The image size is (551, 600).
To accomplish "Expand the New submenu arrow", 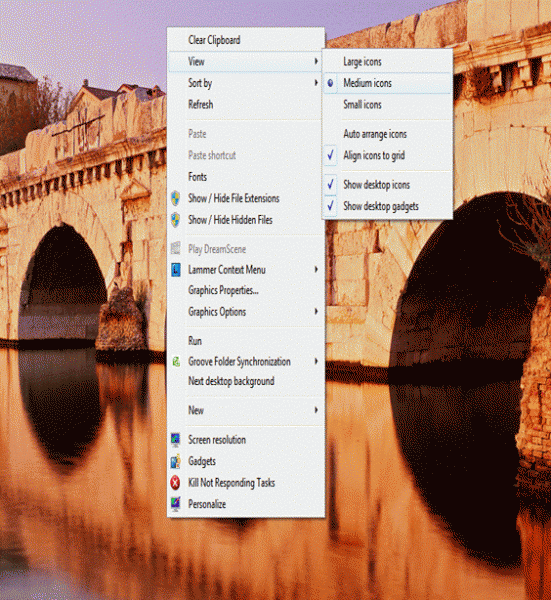I will click(316, 410).
